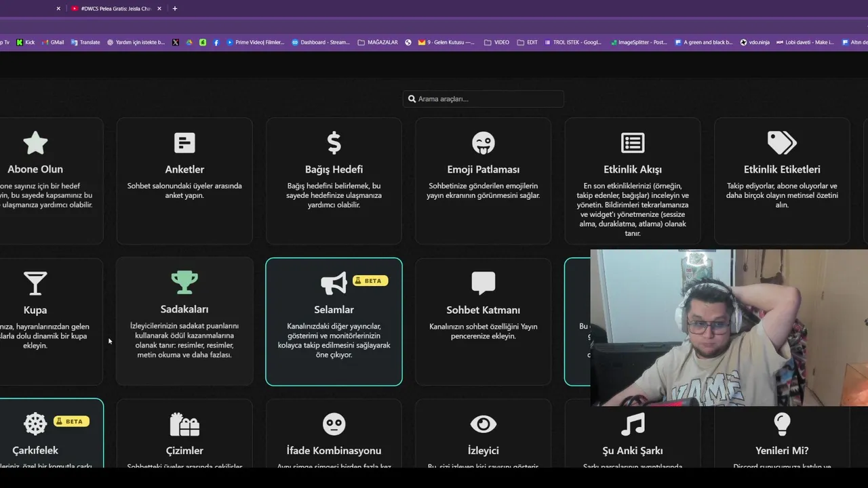
Task: Click the BETA badge on Selamlar card
Action: (x=370, y=281)
